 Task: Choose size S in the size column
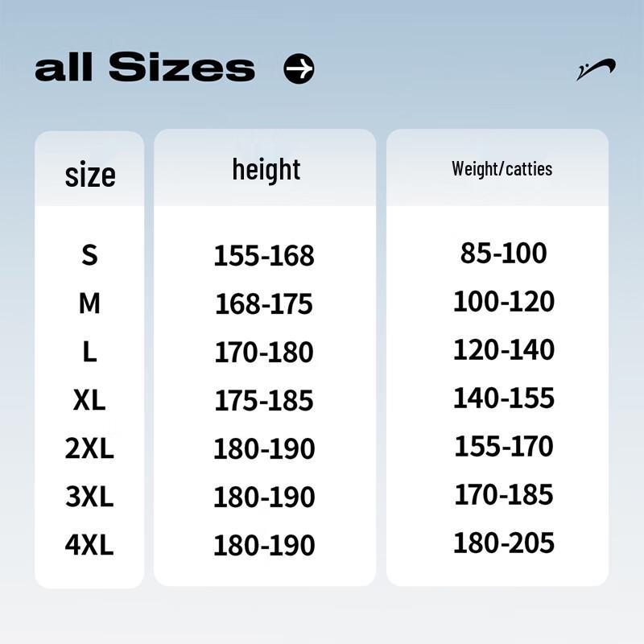(89, 255)
